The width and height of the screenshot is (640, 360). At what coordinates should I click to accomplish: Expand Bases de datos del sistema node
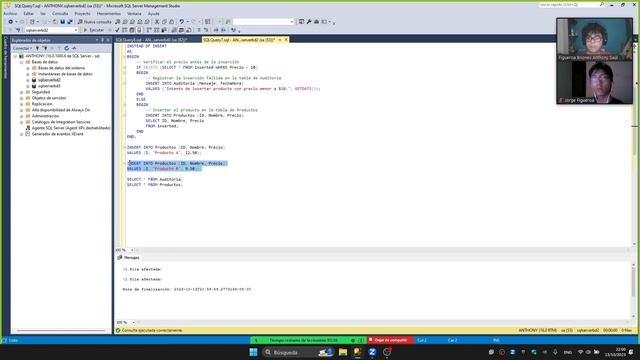pyautogui.click(x=28, y=68)
